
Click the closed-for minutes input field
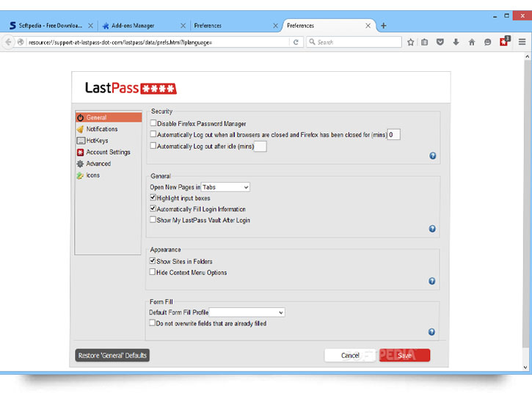(x=394, y=135)
